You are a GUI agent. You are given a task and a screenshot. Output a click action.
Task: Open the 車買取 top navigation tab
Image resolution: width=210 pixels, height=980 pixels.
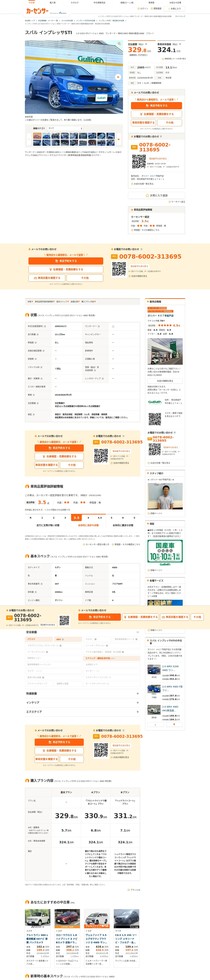[151, 2]
